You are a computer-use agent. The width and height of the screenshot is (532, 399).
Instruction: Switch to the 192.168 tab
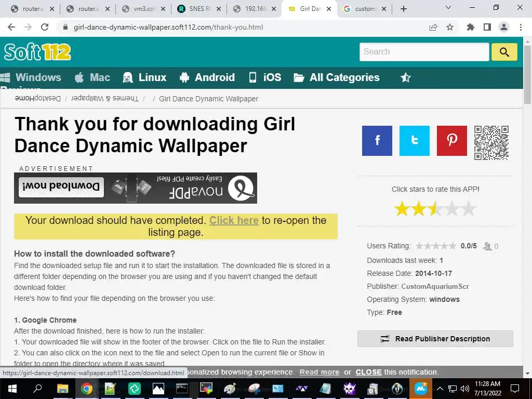255,9
